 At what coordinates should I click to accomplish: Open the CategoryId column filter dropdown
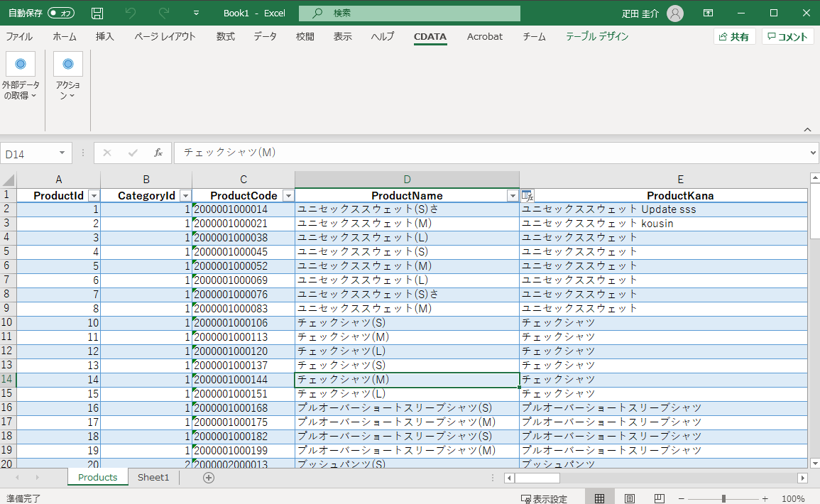pos(185,195)
